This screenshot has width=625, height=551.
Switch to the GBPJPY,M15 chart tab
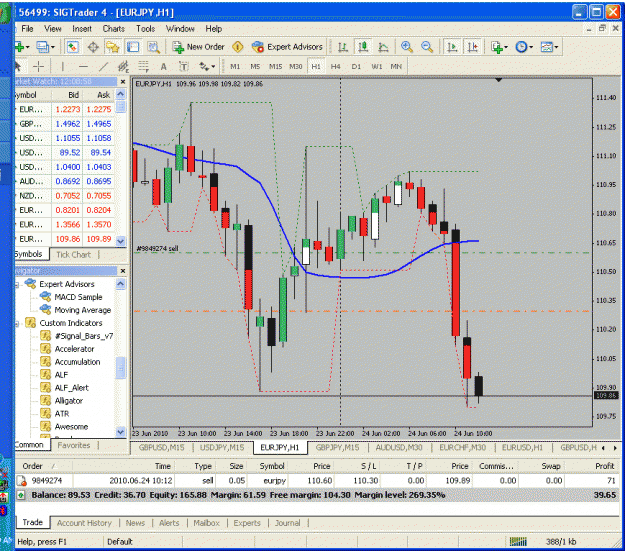coord(338,448)
